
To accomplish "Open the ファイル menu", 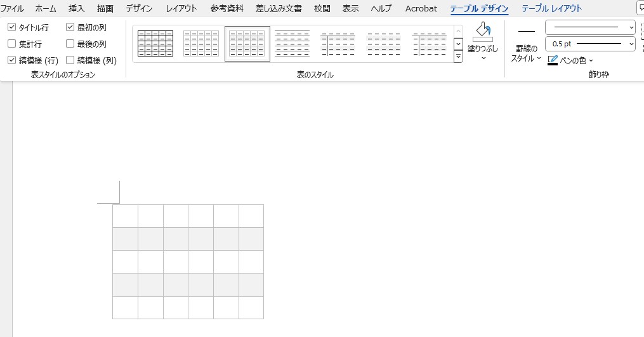I will pyautogui.click(x=12, y=8).
